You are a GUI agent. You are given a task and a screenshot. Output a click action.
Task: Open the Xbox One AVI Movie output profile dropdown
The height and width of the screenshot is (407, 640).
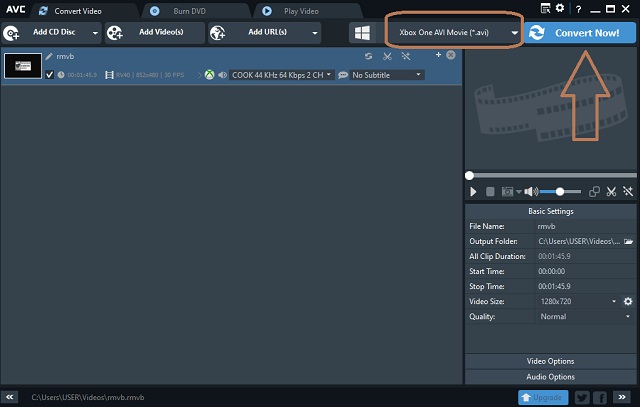point(454,33)
